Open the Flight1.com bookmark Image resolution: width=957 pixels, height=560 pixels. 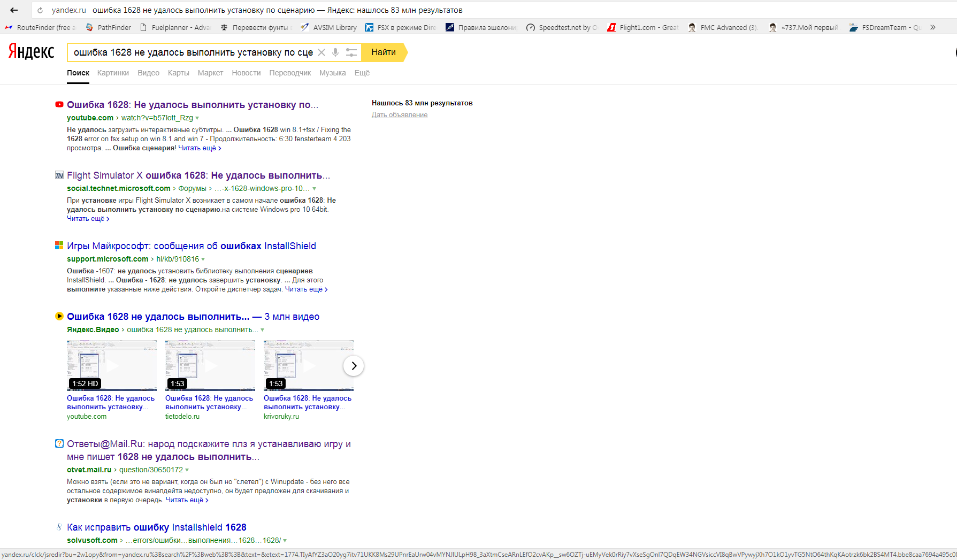[x=643, y=27]
